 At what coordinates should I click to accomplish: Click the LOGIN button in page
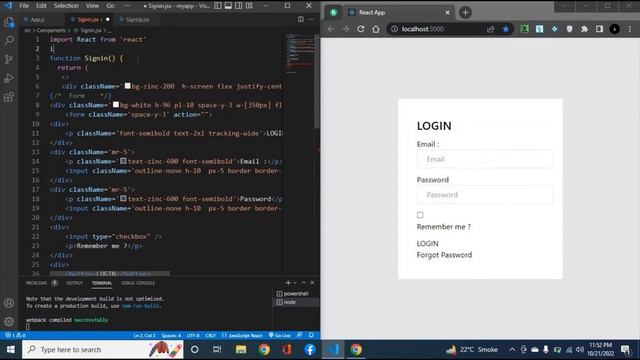pyautogui.click(x=427, y=243)
